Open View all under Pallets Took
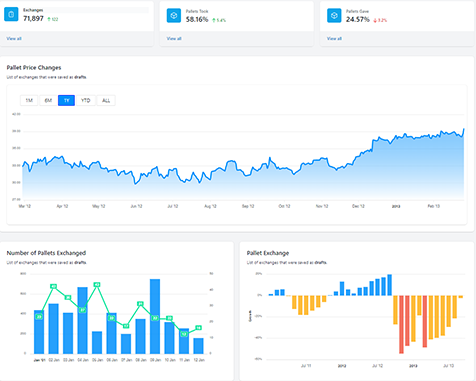Screen dimensions: 476x381 (x=174, y=39)
